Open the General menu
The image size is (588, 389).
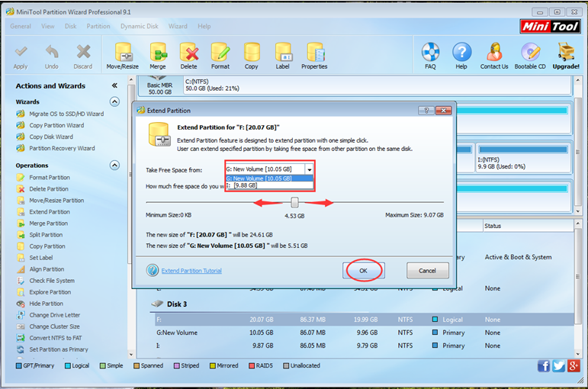coord(21,26)
